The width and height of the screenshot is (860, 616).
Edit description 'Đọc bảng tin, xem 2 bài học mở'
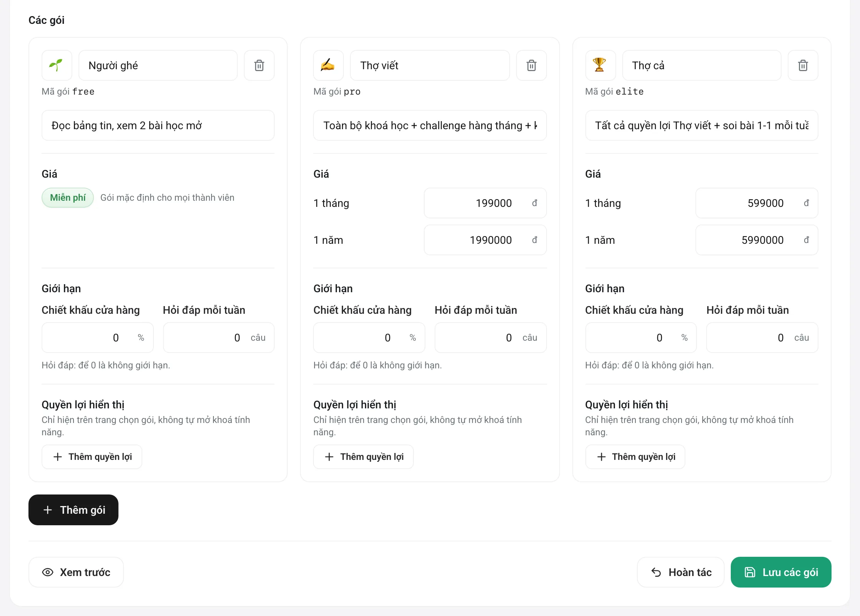158,125
